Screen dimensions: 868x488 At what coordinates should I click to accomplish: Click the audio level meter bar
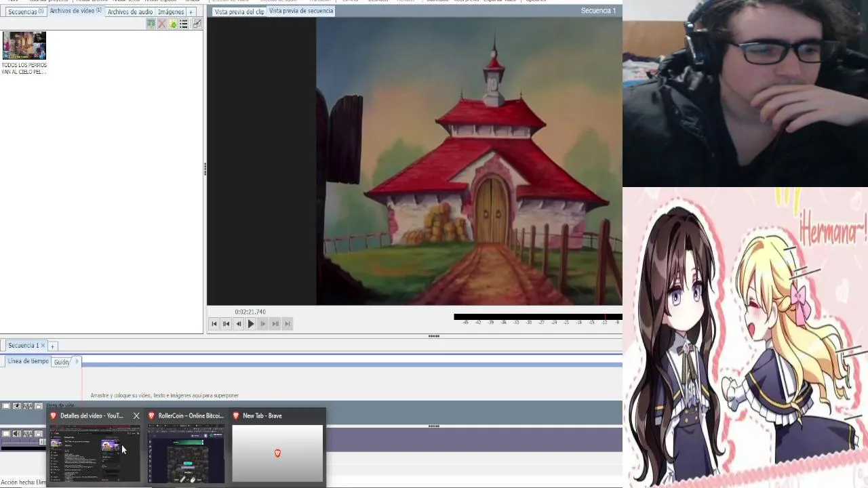pyautogui.click(x=538, y=317)
